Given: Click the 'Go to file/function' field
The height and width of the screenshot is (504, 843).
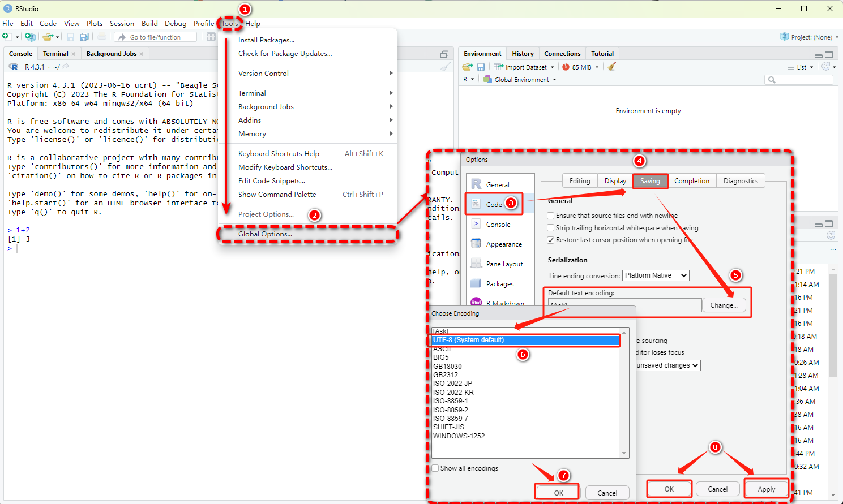Looking at the screenshot, I should pyautogui.click(x=156, y=37).
